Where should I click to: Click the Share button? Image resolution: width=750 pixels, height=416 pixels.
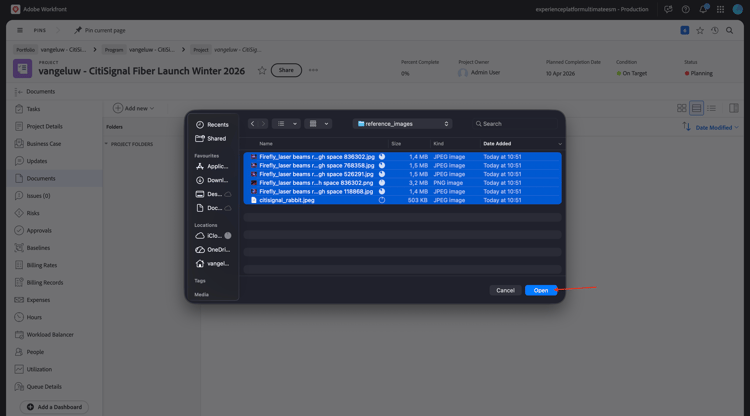(286, 70)
